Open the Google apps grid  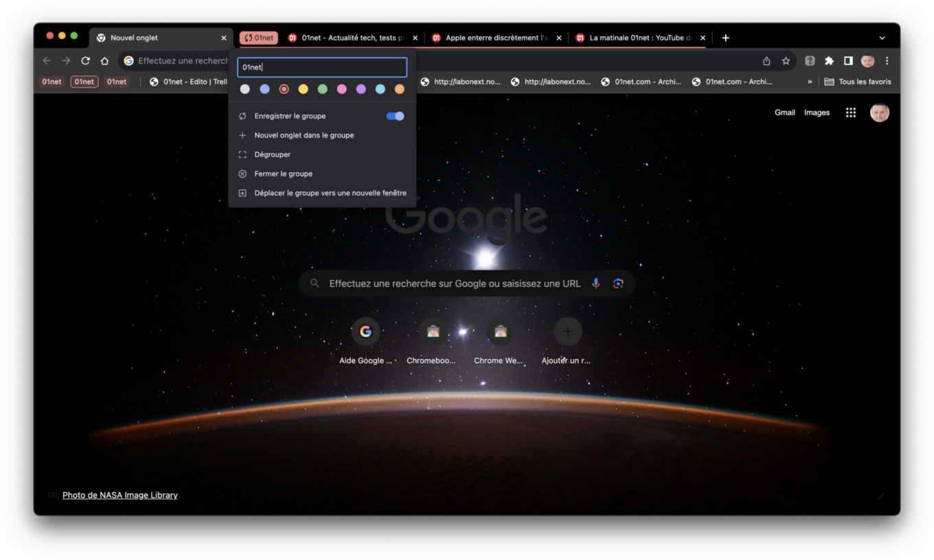coord(850,113)
